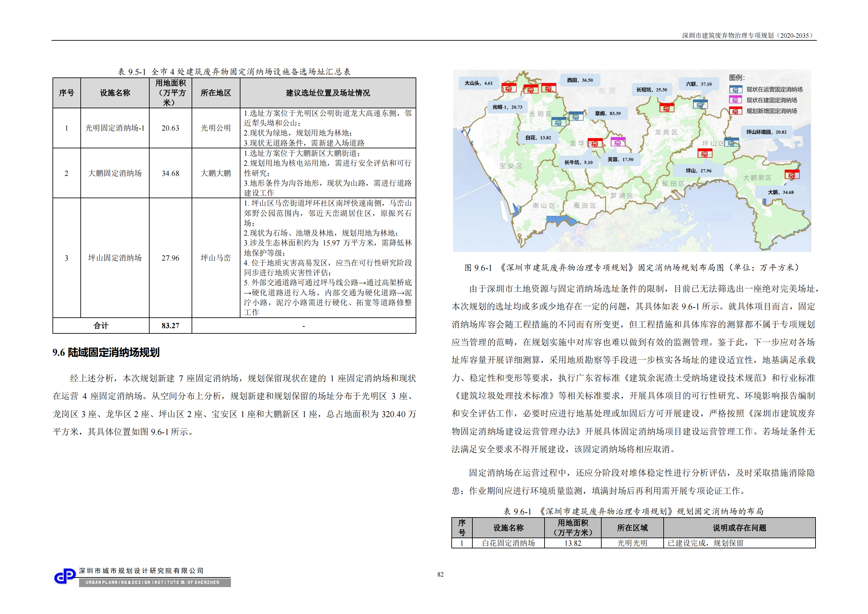The image size is (868, 614).
Task: Click the 深圳市城市规划设计研究院有限公司 footer text
Action: (x=141, y=571)
